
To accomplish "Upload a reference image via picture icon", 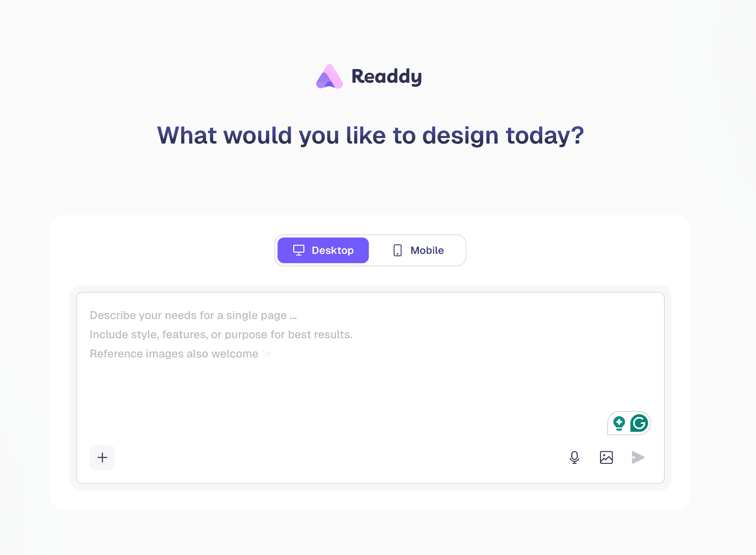I will (x=606, y=457).
